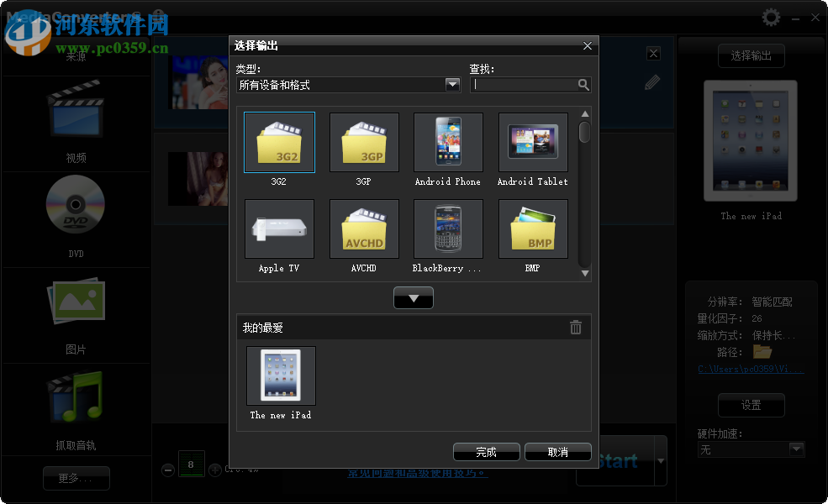The width and height of the screenshot is (828, 504).
Task: Choose the Android Phone format icon
Action: [x=447, y=142]
